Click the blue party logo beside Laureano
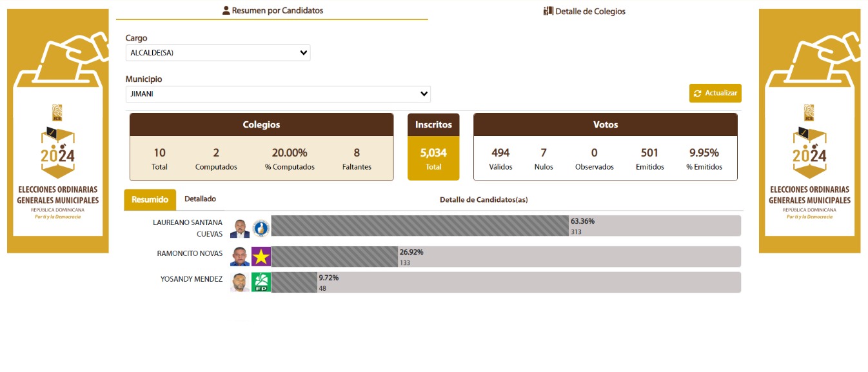The image size is (868, 372). click(x=261, y=228)
